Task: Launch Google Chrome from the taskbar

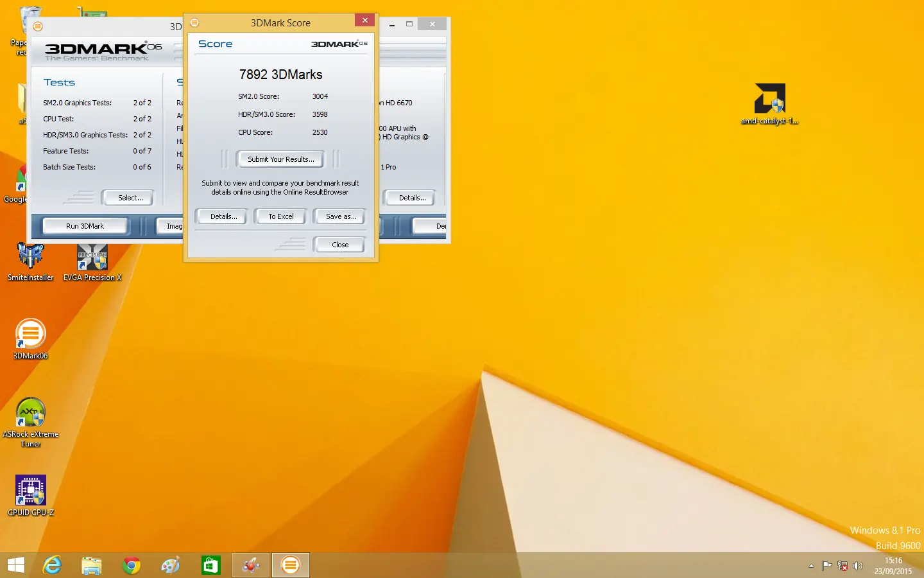Action: click(132, 565)
